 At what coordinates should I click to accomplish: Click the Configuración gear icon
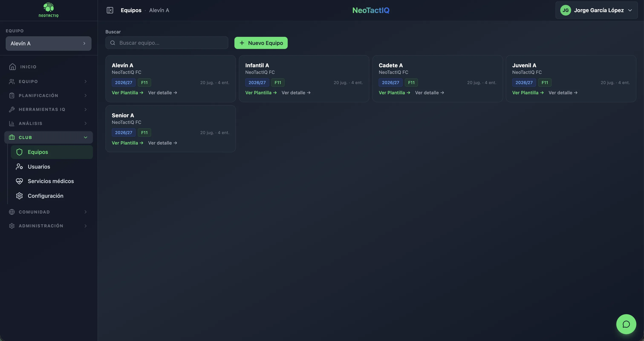20,196
